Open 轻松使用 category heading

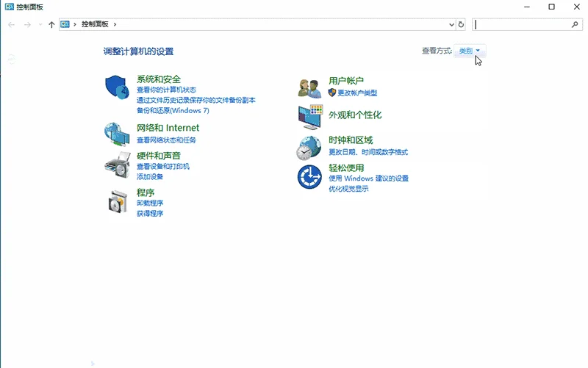[346, 167]
